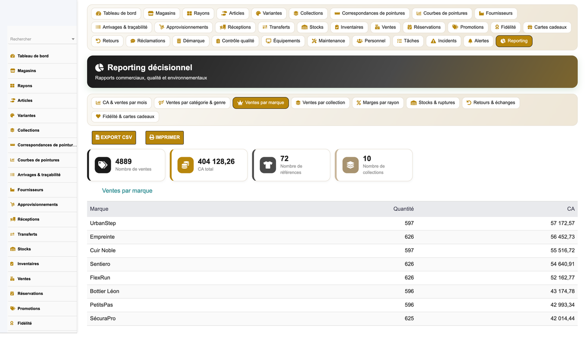This screenshot has width=588, height=364.
Task: Click the price-tag icon on sales count card
Action: (103, 165)
